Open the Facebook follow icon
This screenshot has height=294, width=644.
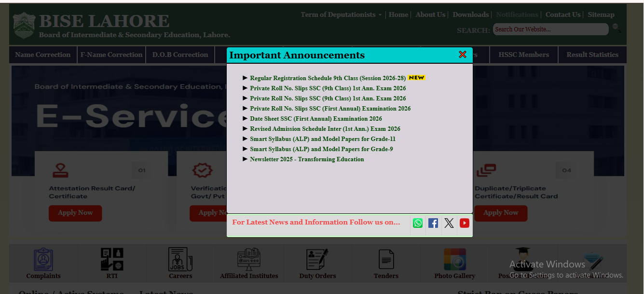[x=433, y=223]
